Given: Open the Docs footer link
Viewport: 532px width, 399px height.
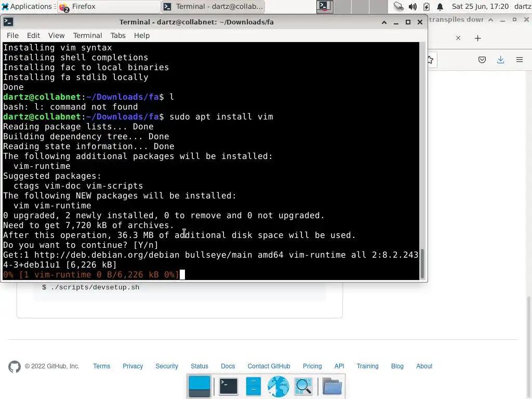Looking at the screenshot, I should coord(228,366).
